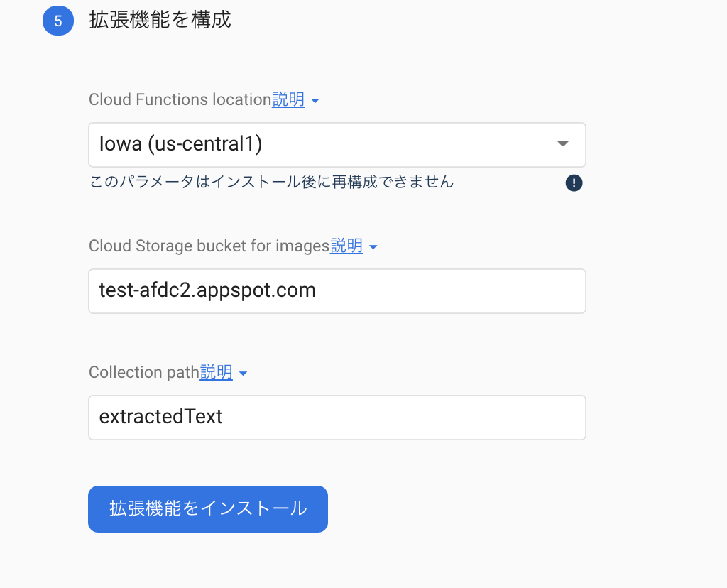
Task: Click the extractedText value text
Action: point(161,416)
